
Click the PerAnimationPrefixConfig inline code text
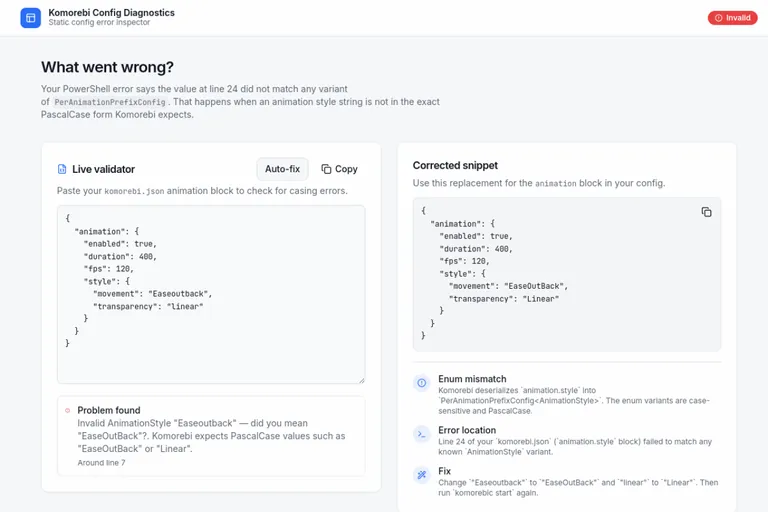pyautogui.click(x=110, y=102)
